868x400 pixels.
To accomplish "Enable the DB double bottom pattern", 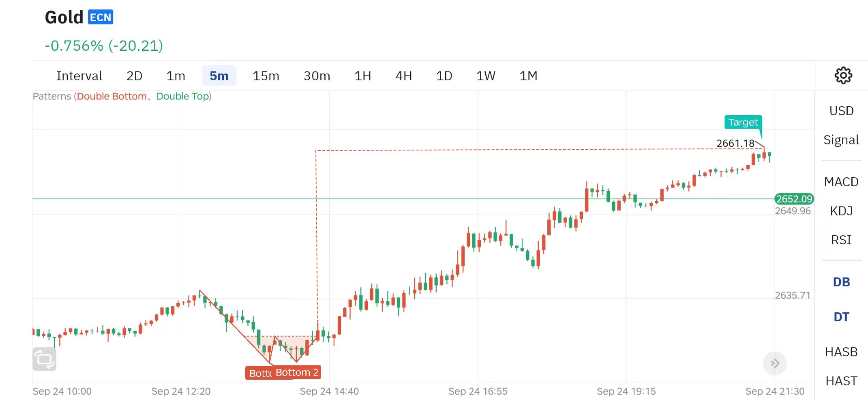I will (x=841, y=282).
